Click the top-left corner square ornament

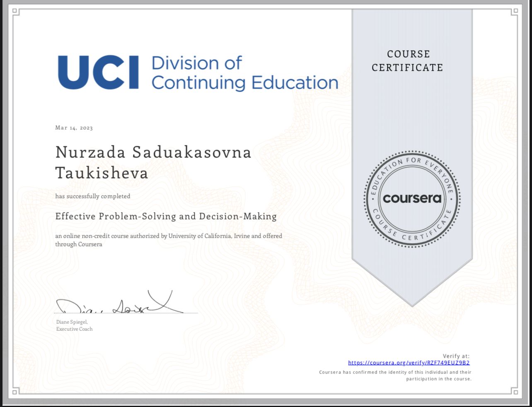coord(15,12)
